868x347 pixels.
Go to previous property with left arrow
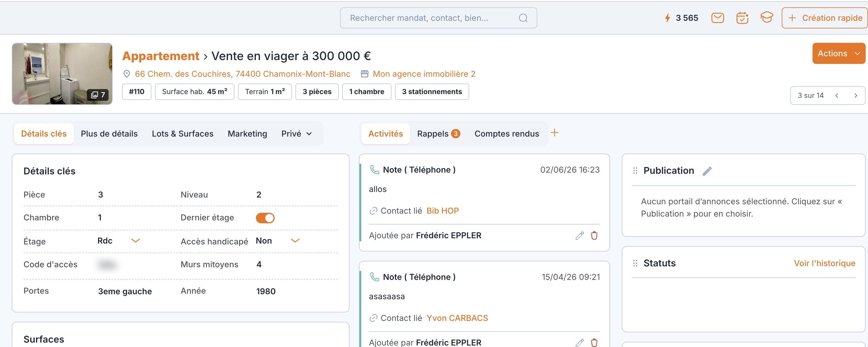(x=837, y=96)
